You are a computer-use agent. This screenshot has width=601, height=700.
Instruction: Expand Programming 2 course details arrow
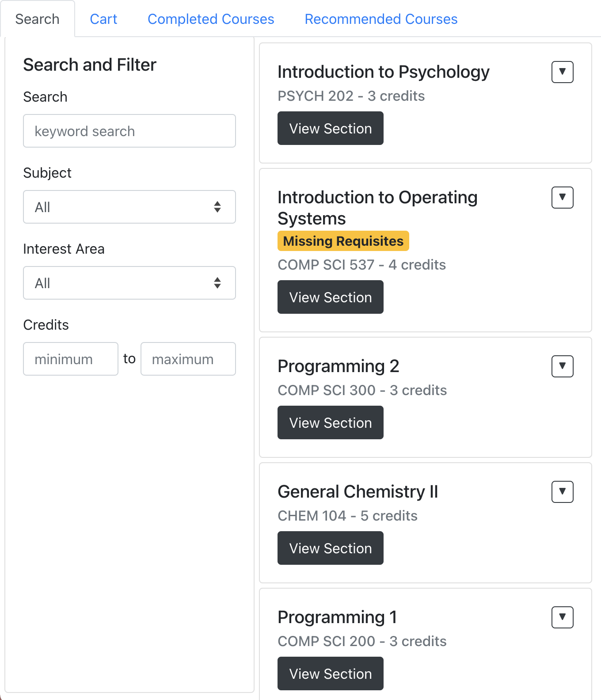tap(562, 366)
